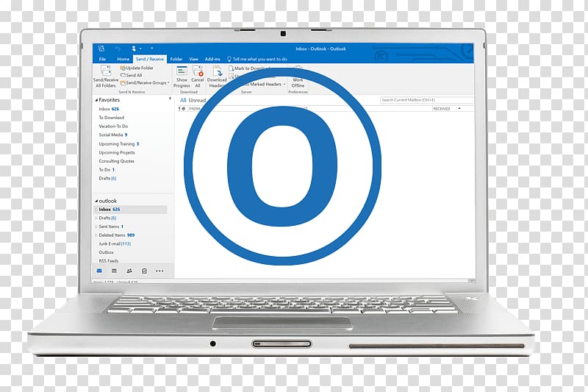Open the Outbox folder
The height and width of the screenshot is (392, 588).
click(x=106, y=252)
